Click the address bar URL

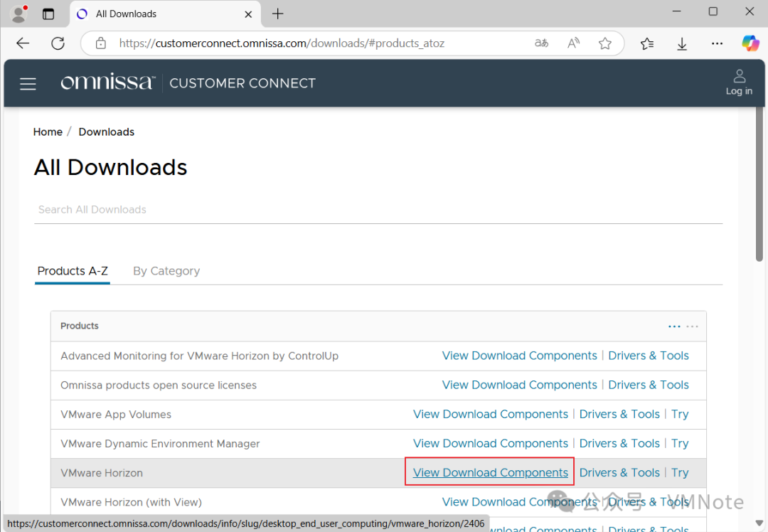coord(282,43)
